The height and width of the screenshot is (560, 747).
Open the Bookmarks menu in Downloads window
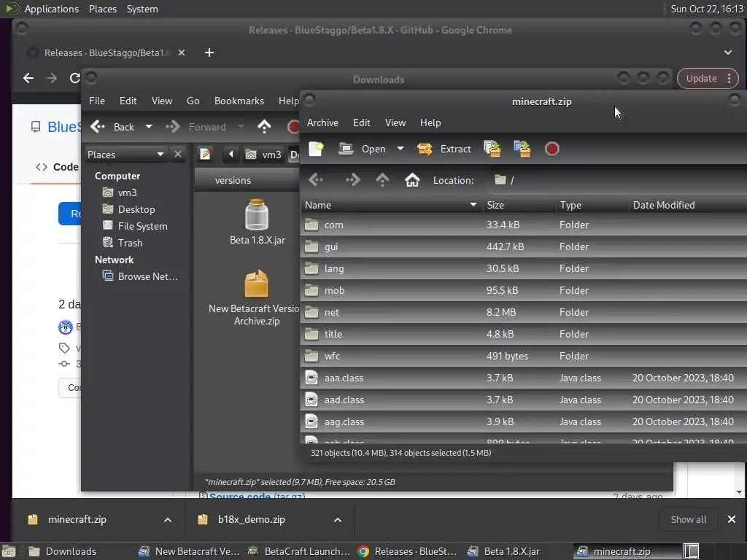click(x=239, y=101)
